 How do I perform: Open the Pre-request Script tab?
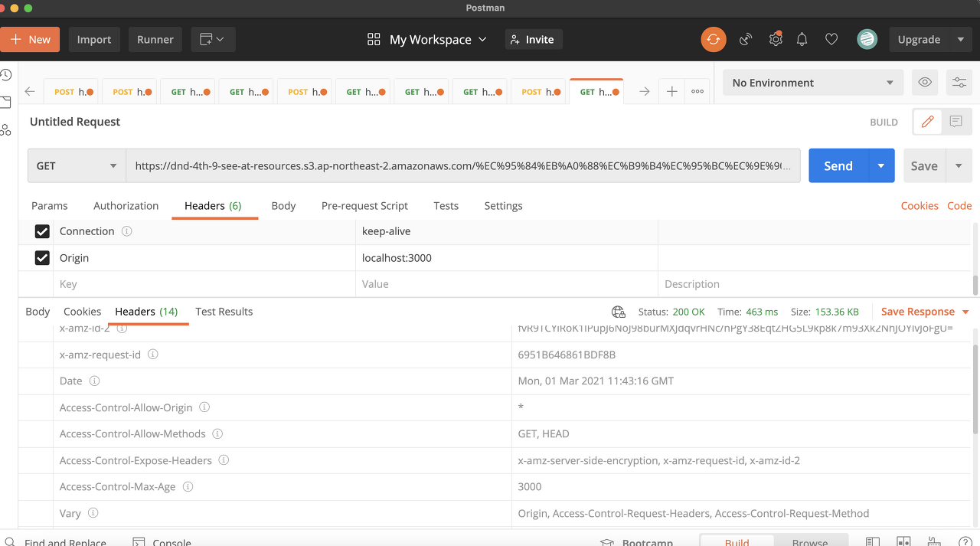tap(364, 206)
